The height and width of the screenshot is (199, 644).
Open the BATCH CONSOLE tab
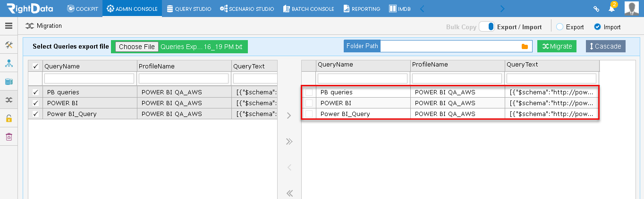click(308, 8)
